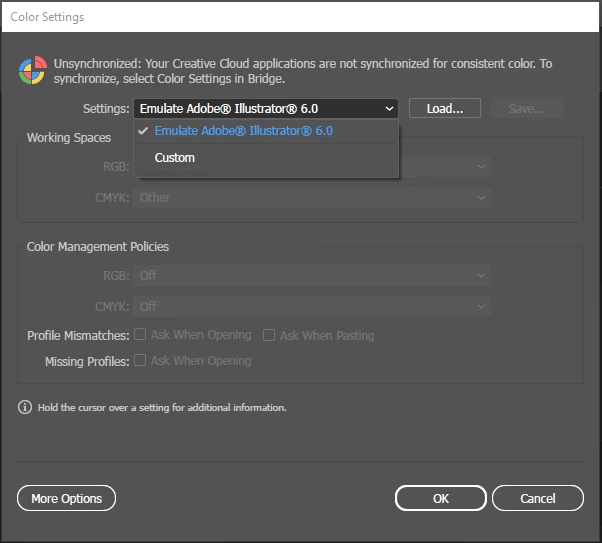Viewport: 602px width, 543px height.
Task: Confirm the dialog with OK
Action: (440, 498)
